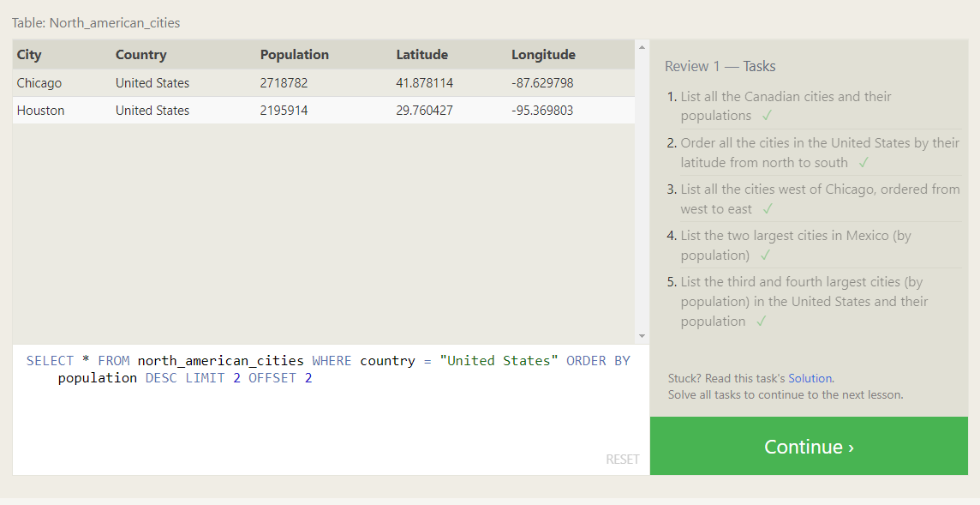Image resolution: width=980 pixels, height=505 pixels.
Task: Click the checkmark beside the Mexico cities task
Action: click(765, 255)
